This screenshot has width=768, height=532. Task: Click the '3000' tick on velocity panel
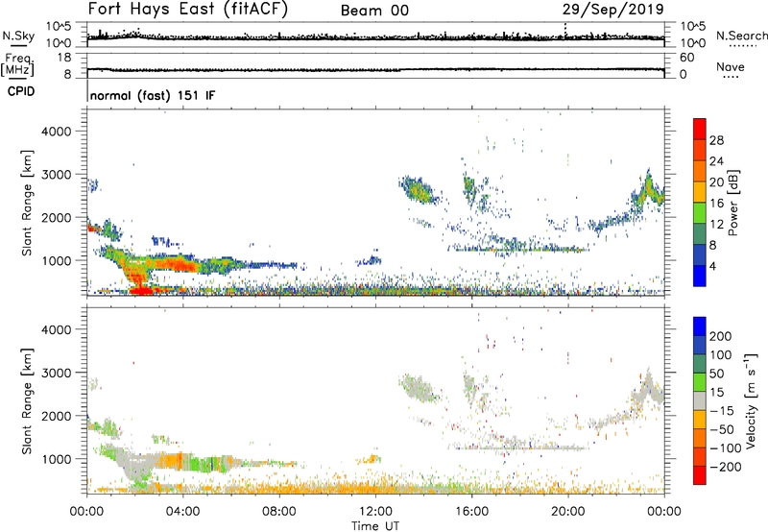click(57, 373)
